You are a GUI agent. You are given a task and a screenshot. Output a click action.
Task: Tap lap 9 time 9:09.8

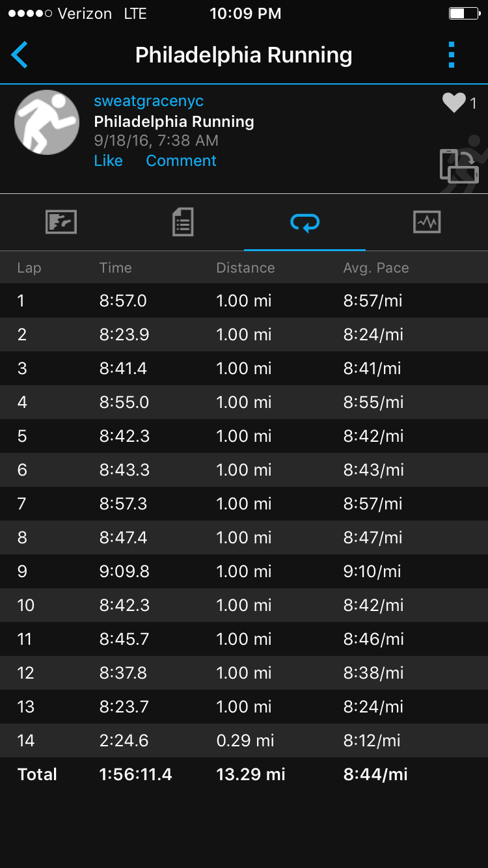point(124,571)
